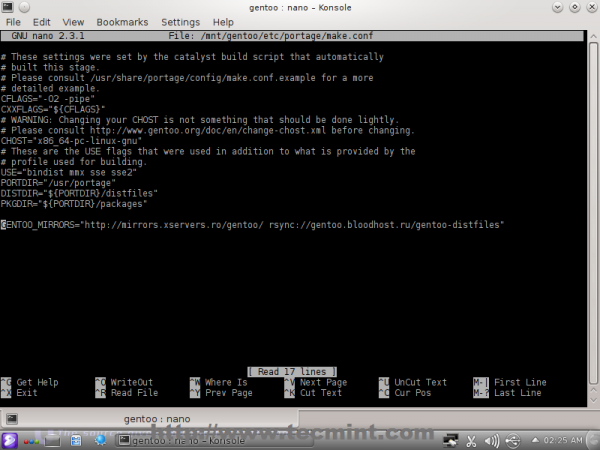Open the Klipper scissors clipboard icon
600x450 pixels.
pyautogui.click(x=471, y=441)
